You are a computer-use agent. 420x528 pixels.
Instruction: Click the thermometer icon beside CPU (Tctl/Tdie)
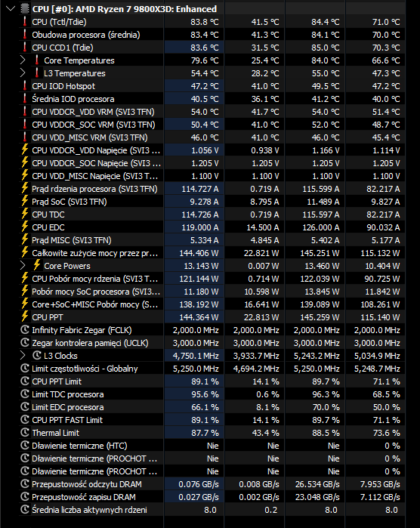(25, 22)
